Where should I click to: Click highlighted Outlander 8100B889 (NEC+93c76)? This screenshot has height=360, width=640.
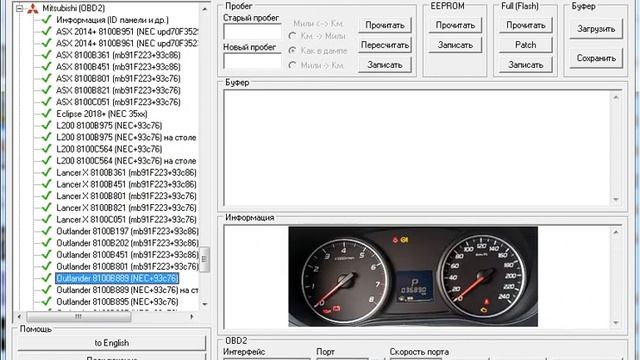(117, 278)
